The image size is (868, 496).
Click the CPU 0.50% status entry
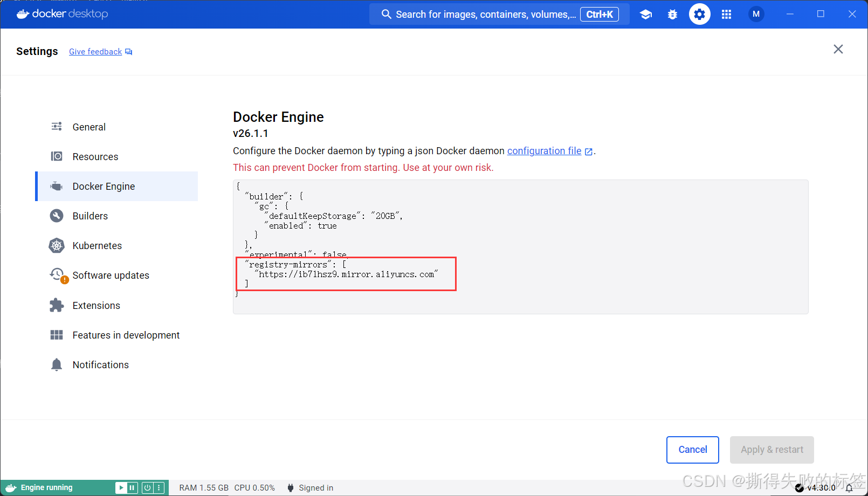click(x=254, y=488)
